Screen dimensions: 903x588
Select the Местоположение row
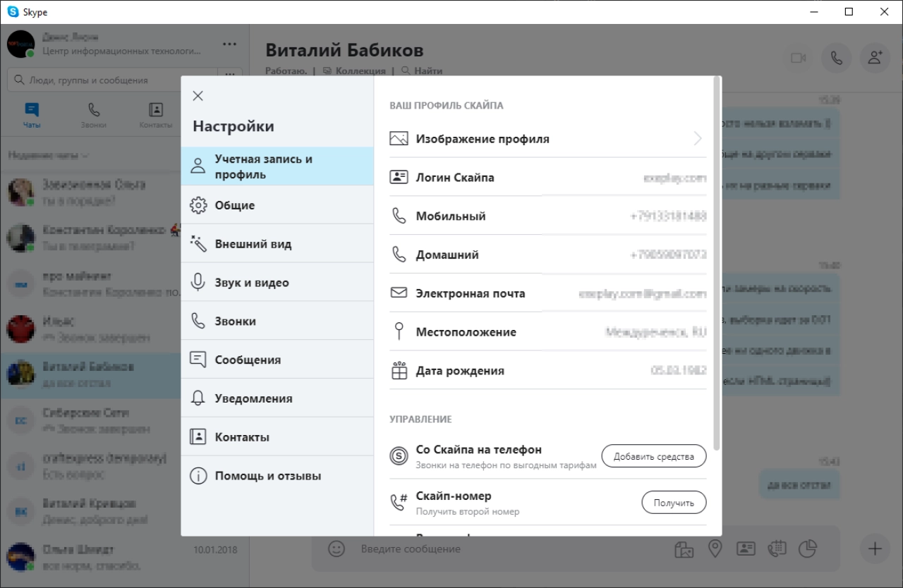547,332
